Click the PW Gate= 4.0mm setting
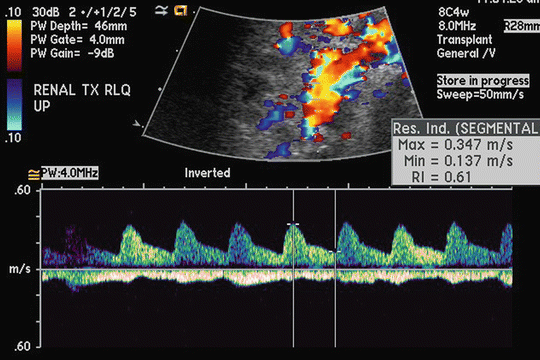The width and height of the screenshot is (540, 360). pos(77,40)
